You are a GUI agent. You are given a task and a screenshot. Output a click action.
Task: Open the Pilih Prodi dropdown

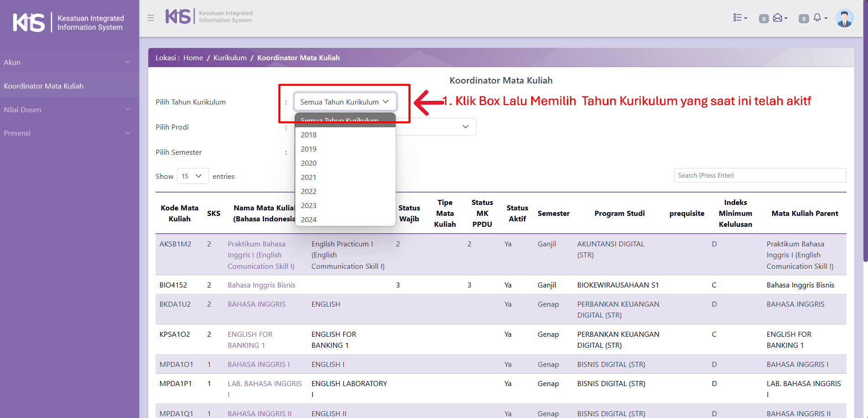tap(435, 127)
